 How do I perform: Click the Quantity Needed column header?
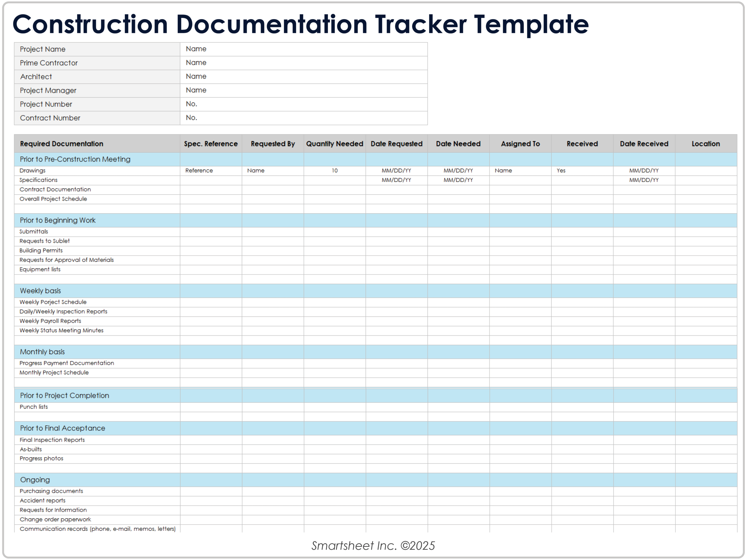[x=334, y=144]
